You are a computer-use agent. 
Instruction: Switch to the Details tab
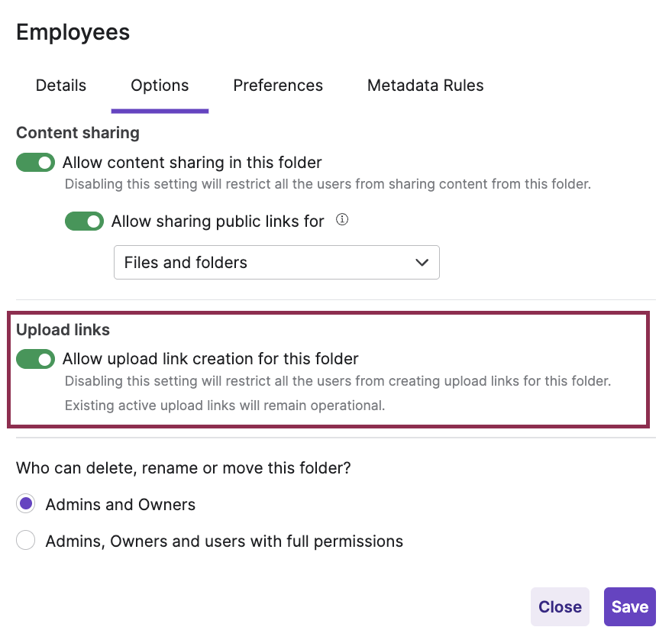pos(61,86)
